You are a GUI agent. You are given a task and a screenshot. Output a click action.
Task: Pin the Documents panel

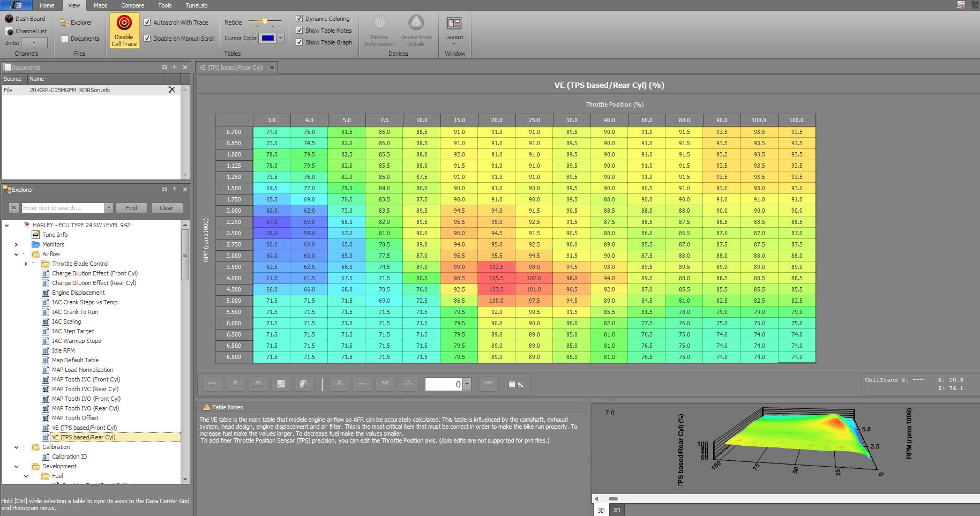point(175,68)
